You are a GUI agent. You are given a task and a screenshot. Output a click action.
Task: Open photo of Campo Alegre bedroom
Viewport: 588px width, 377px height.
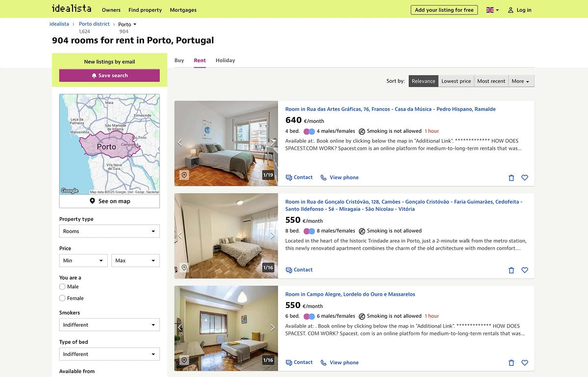tap(226, 329)
